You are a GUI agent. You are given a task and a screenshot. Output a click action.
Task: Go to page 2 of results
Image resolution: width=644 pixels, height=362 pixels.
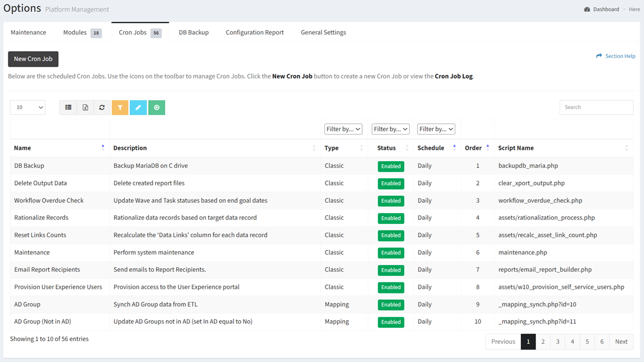[543, 341]
